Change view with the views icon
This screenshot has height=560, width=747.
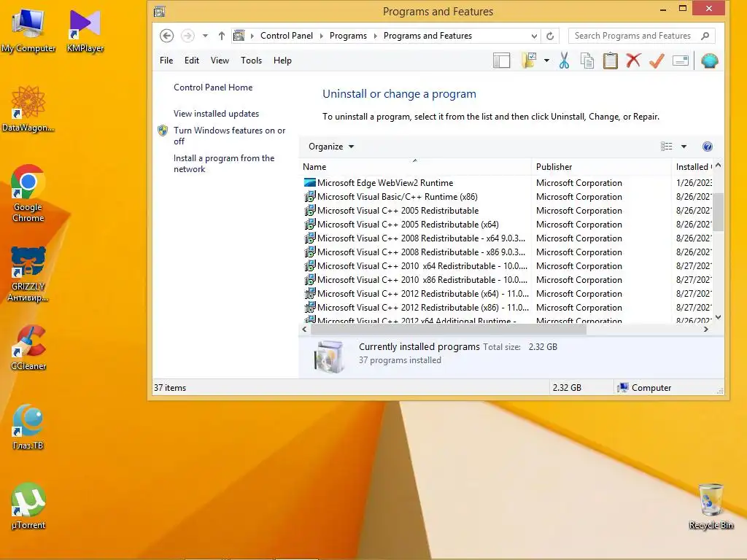(x=667, y=147)
